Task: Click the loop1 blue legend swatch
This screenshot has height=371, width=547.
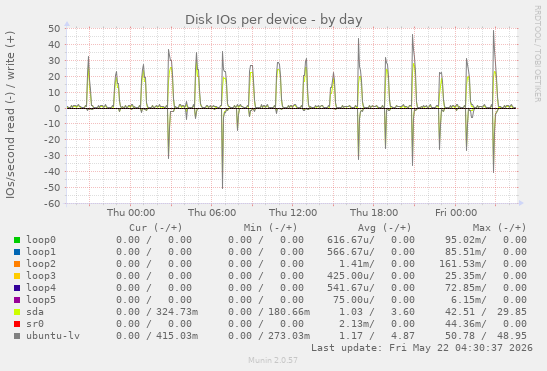Action: pyautogui.click(x=17, y=252)
